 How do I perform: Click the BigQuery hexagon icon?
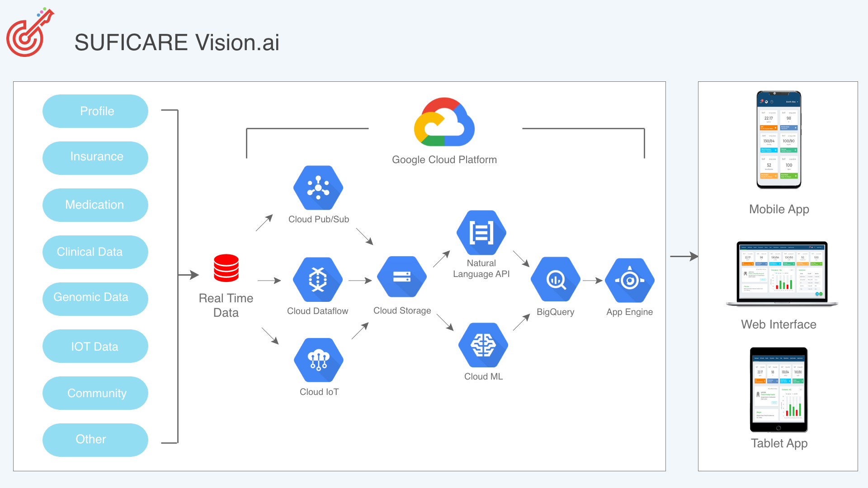[x=556, y=279]
